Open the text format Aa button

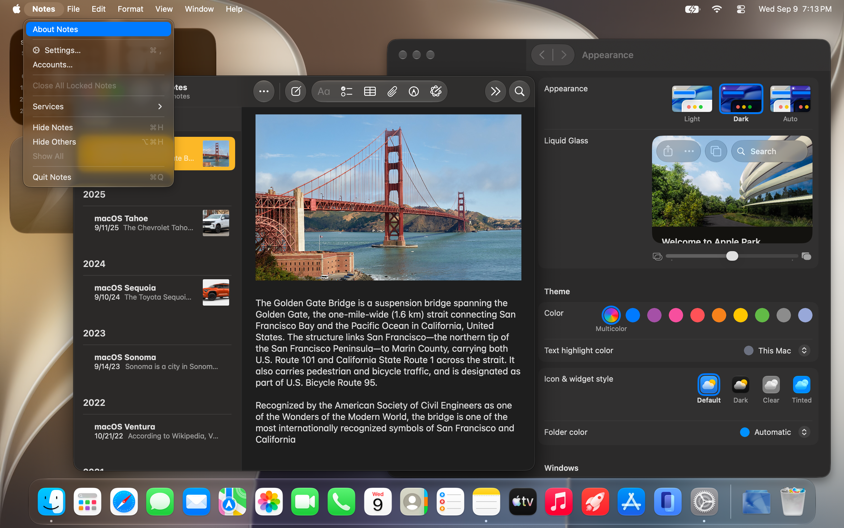tap(323, 91)
